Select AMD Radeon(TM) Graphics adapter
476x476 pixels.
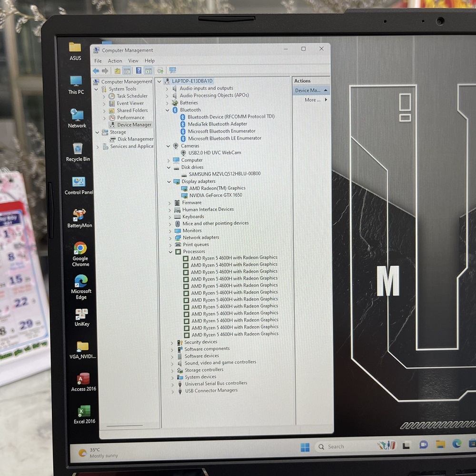(217, 188)
